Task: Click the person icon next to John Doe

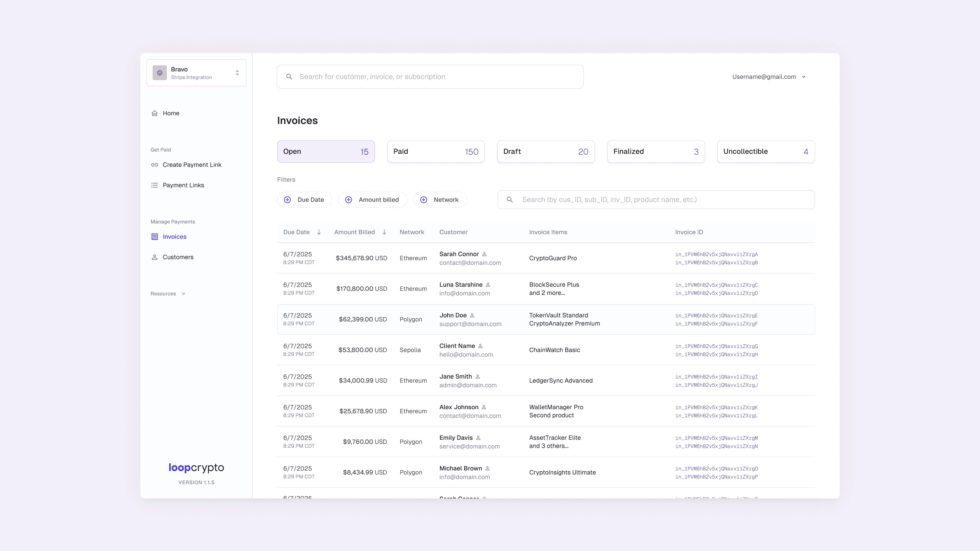Action: [472, 315]
